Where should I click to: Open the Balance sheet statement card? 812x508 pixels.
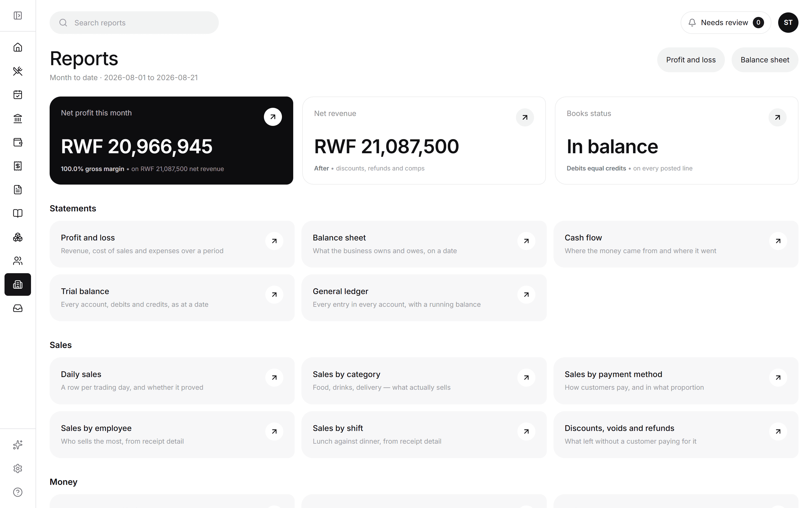tap(424, 244)
